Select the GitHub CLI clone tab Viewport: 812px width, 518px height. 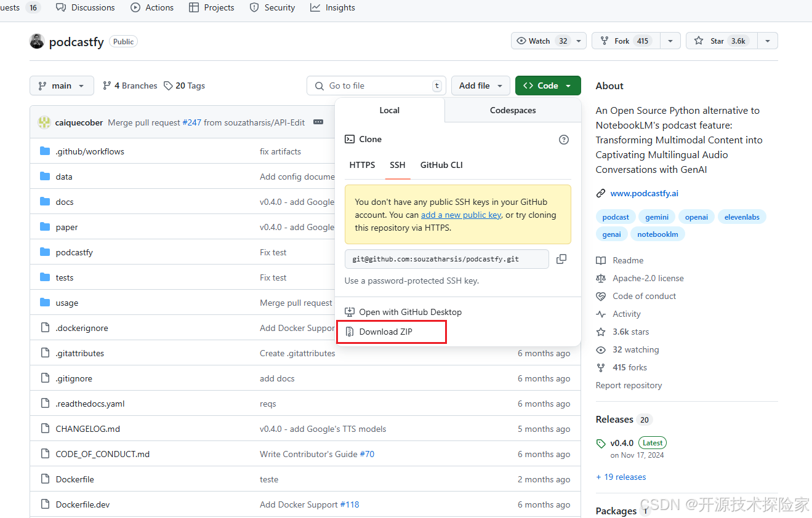(x=441, y=165)
